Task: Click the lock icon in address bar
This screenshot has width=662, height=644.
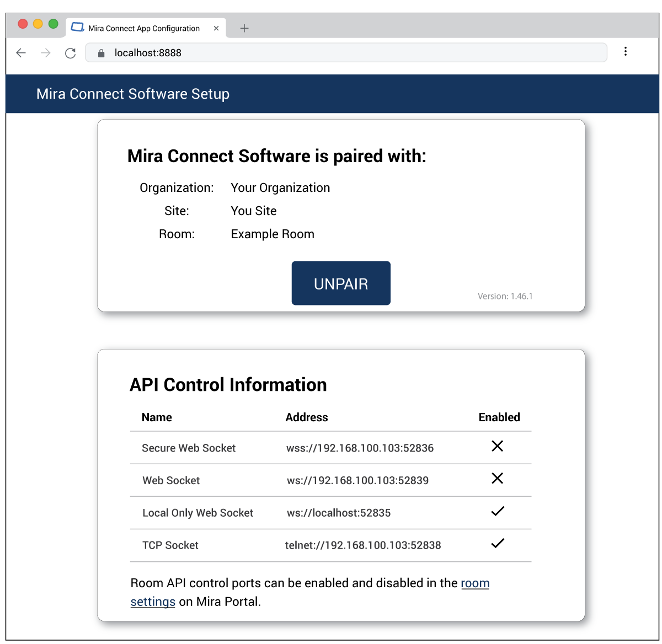Action: coord(101,53)
